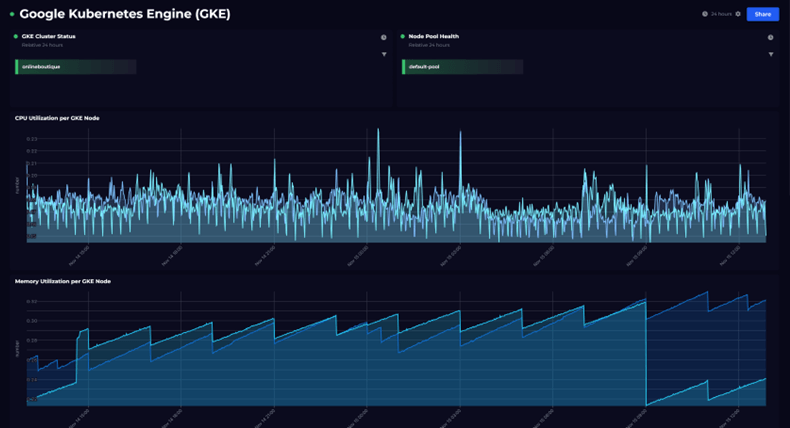Viewport: 790px width, 428px height.
Task: Select the onlineboutique cluster status bar
Action: (76, 67)
